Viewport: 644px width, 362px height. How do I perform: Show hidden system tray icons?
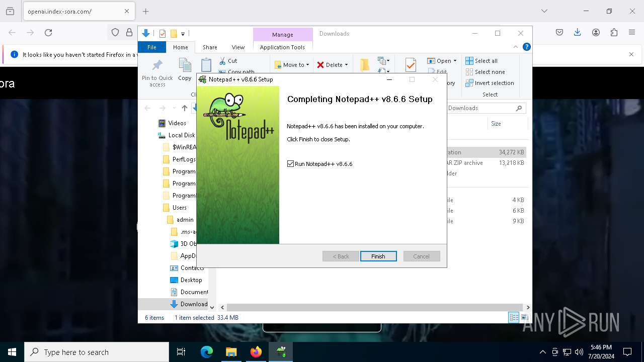[542, 352]
